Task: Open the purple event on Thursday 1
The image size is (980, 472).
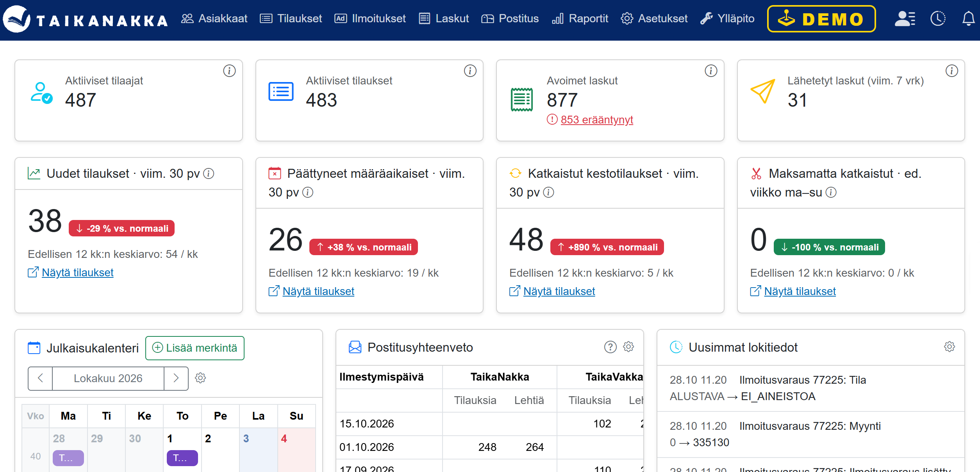Action: pyautogui.click(x=182, y=458)
